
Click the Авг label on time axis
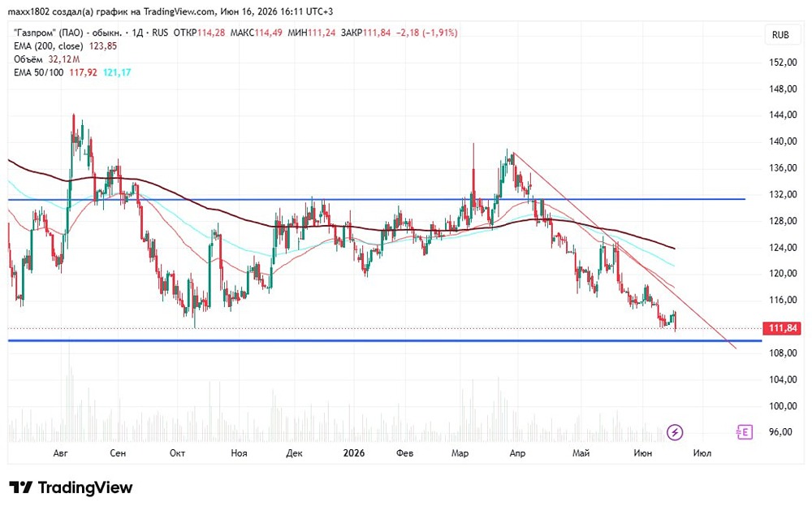pyautogui.click(x=61, y=453)
